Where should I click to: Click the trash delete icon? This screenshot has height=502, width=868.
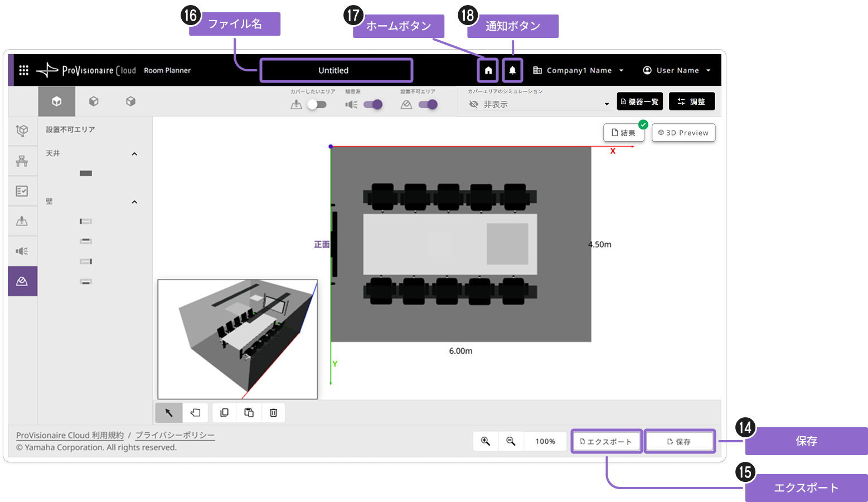click(x=273, y=413)
